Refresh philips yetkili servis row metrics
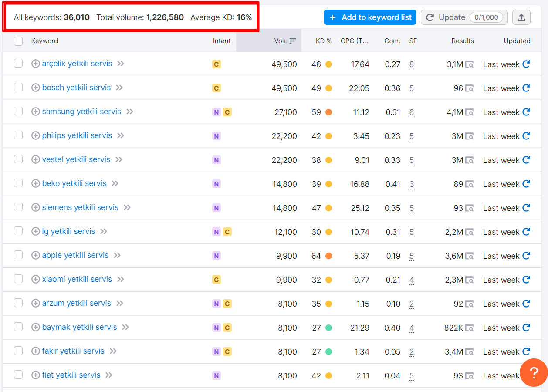Image resolution: width=548 pixels, height=392 pixels. [526, 136]
